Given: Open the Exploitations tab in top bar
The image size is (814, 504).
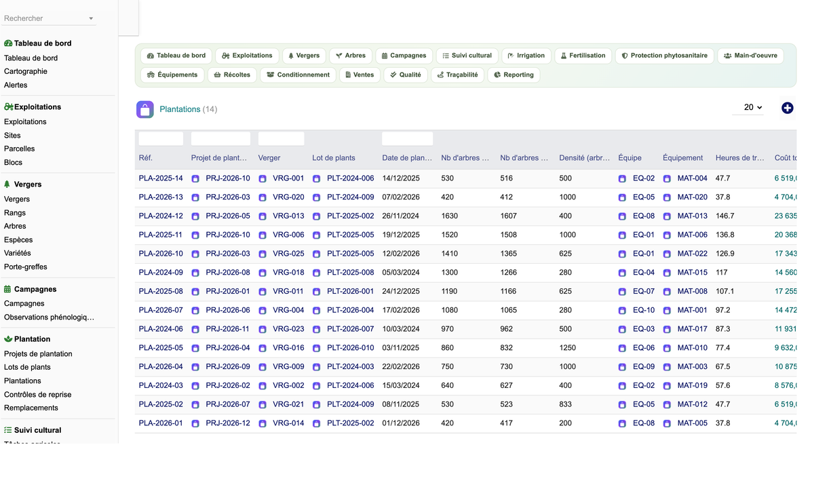Looking at the screenshot, I should click(247, 56).
